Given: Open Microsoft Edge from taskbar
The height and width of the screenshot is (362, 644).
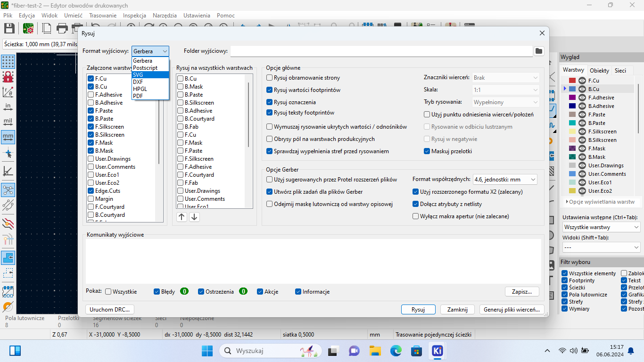Looking at the screenshot, I should tap(396, 351).
